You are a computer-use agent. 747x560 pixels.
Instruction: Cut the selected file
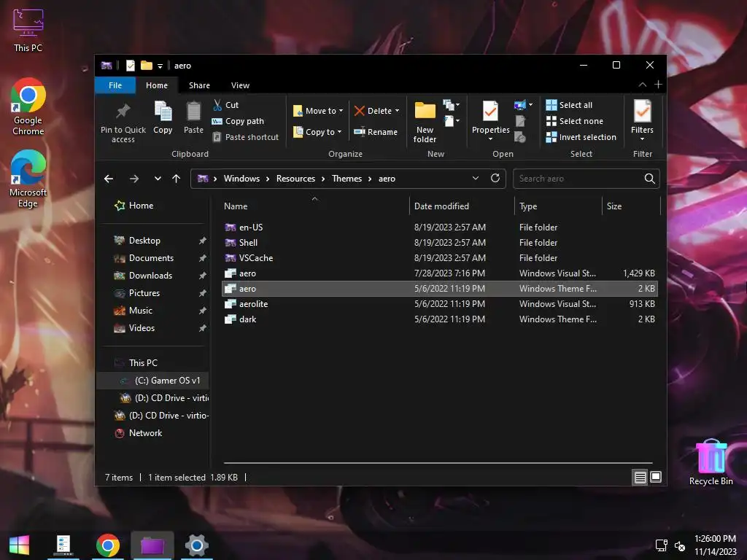click(x=226, y=105)
